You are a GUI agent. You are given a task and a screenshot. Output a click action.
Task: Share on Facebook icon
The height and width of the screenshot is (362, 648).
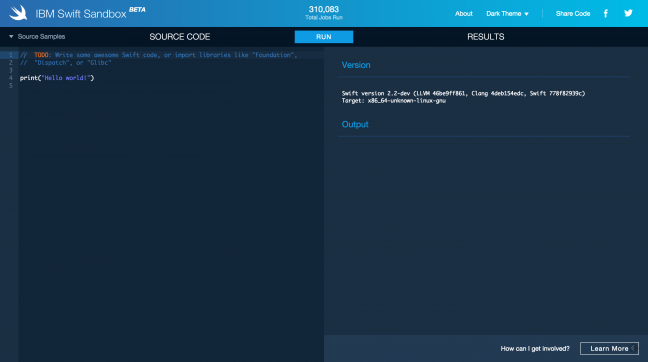click(x=605, y=13)
